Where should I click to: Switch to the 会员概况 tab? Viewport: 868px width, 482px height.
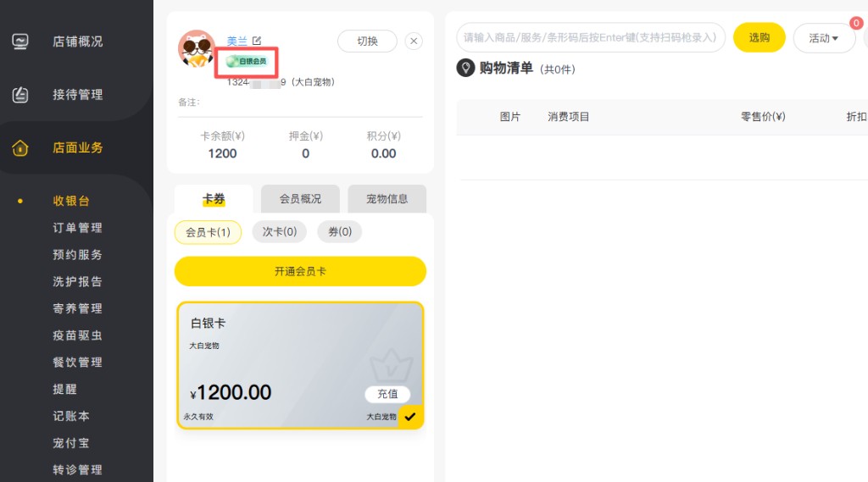(x=300, y=199)
